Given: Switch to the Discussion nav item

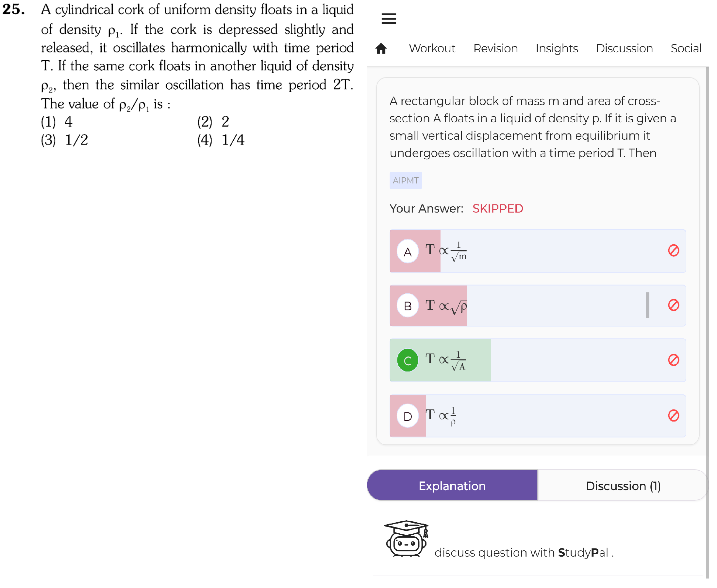Looking at the screenshot, I should [624, 48].
